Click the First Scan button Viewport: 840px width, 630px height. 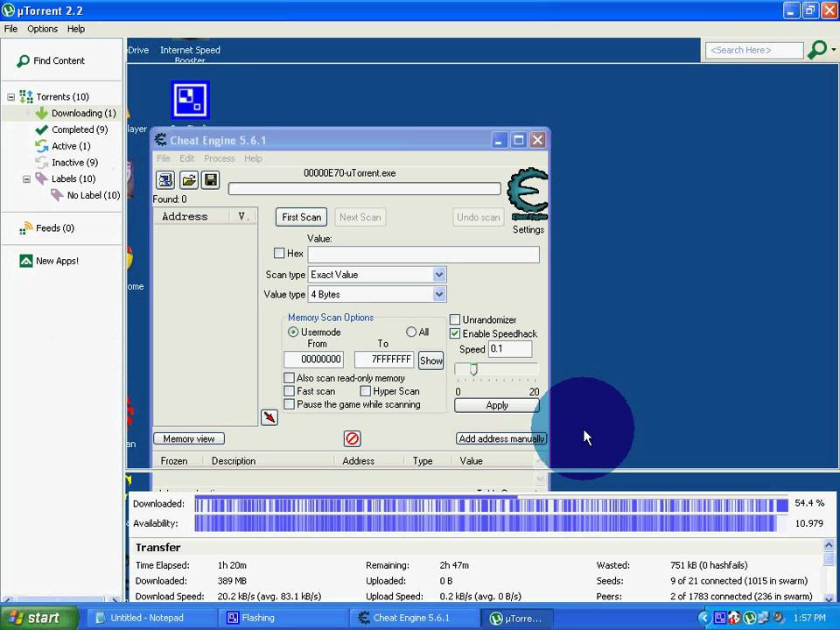tap(301, 217)
